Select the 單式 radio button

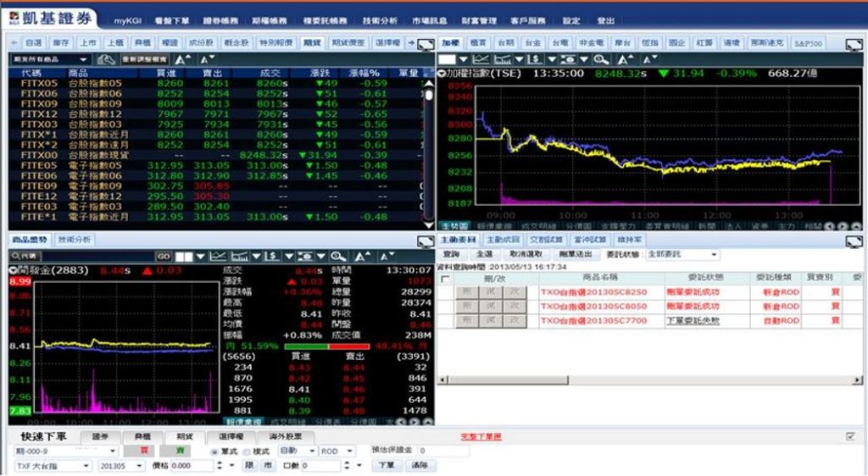click(x=214, y=451)
